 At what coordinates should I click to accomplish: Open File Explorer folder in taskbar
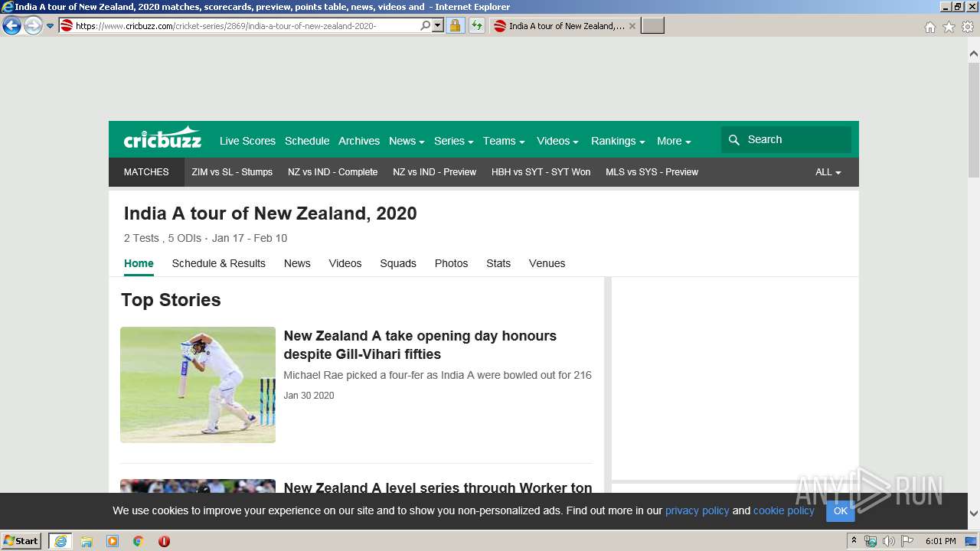coord(87,541)
